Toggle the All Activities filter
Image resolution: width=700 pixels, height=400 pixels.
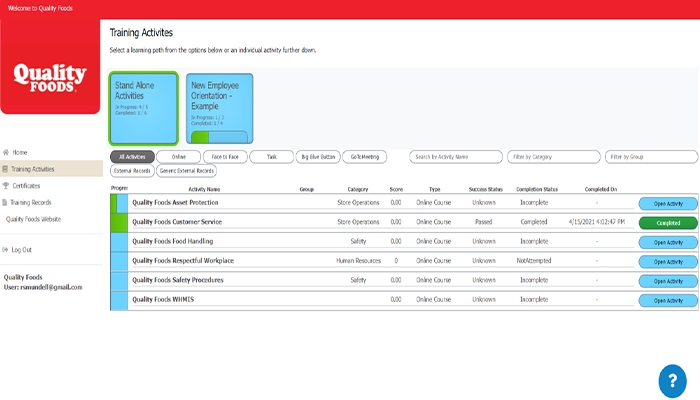[131, 157]
